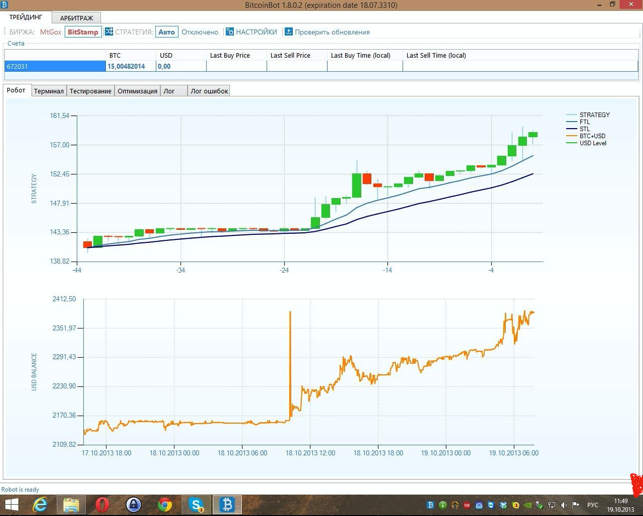Launch Google Chrome from taskbar
643x516 pixels.
(165, 505)
